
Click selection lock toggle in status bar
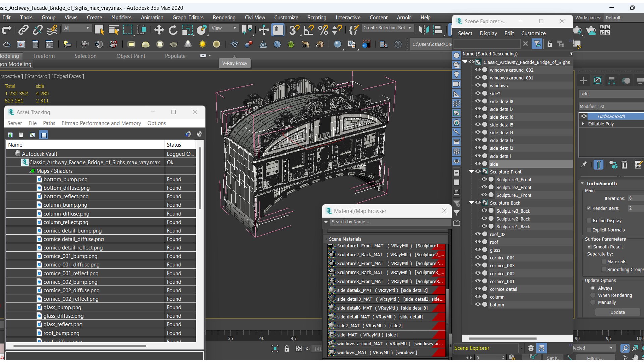pyautogui.click(x=287, y=349)
